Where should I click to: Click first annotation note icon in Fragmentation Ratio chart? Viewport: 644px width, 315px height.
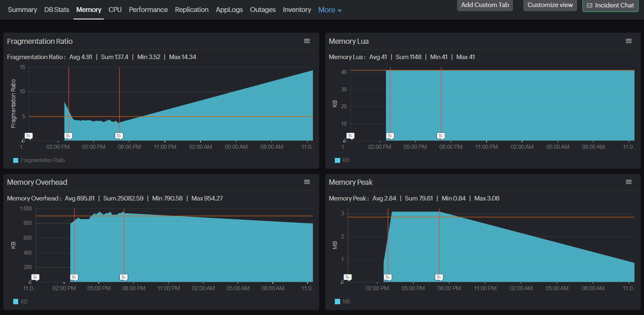click(29, 136)
